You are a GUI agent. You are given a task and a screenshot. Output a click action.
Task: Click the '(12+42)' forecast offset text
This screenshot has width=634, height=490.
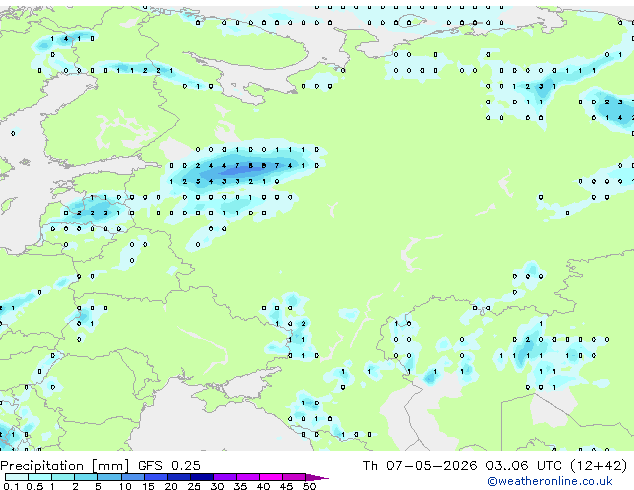(x=598, y=466)
